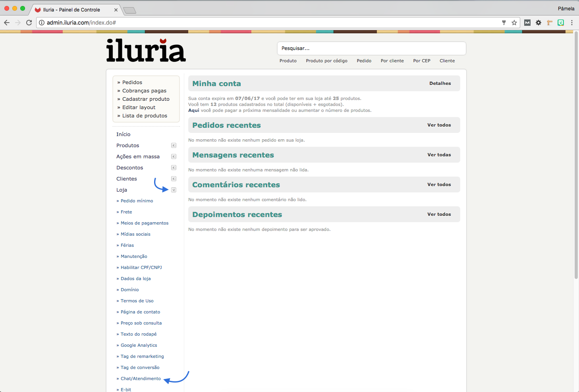Click the iluria logo
This screenshot has width=579, height=392.
(x=146, y=51)
